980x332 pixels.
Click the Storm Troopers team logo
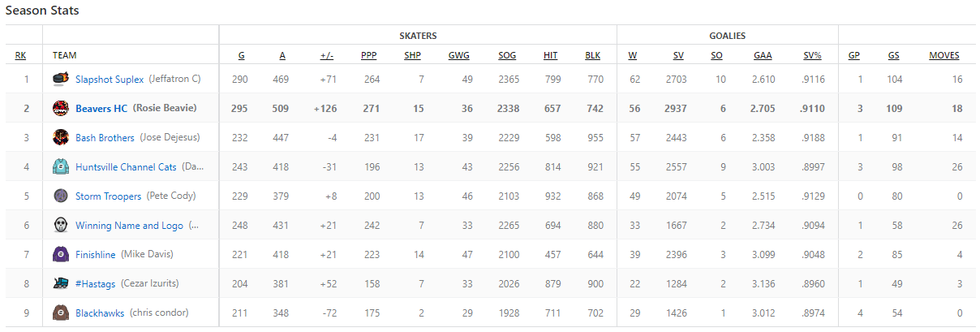(60, 196)
